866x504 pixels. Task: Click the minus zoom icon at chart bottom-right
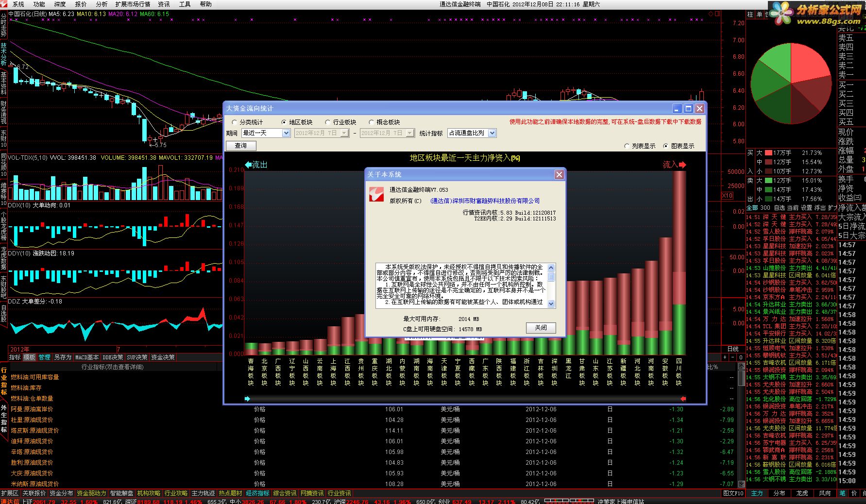pyautogui.click(x=732, y=357)
